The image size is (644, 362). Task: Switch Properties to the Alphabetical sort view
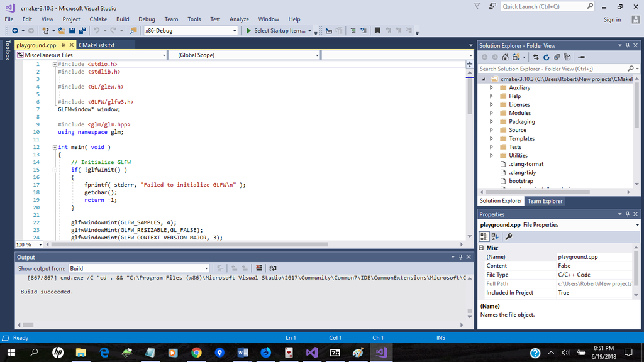[495, 236]
